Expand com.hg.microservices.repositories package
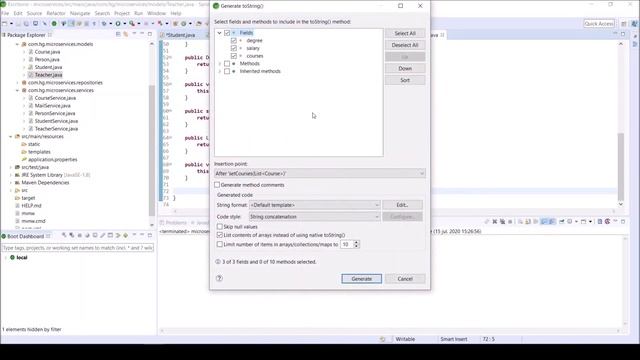640x360 pixels. click(x=17, y=83)
